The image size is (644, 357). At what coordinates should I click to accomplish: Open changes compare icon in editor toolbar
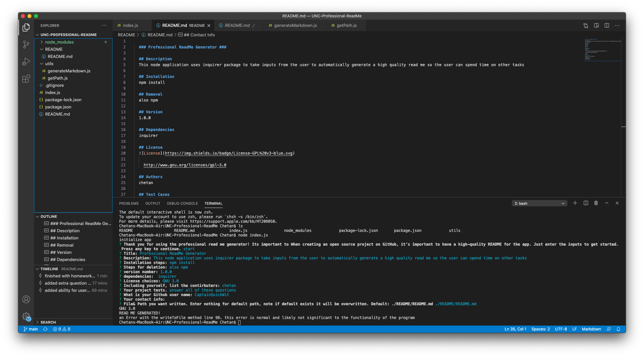tap(586, 26)
